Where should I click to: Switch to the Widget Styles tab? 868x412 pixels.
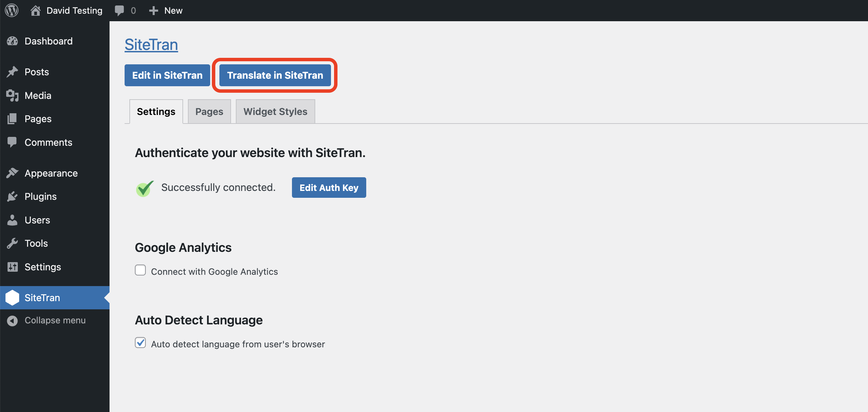pos(275,112)
